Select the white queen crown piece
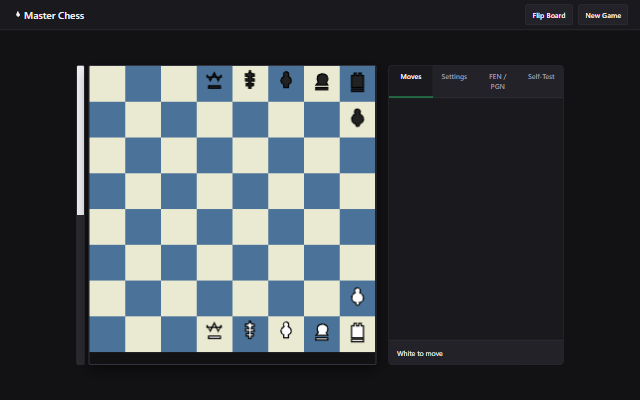Image resolution: width=640 pixels, height=400 pixels. (x=214, y=331)
